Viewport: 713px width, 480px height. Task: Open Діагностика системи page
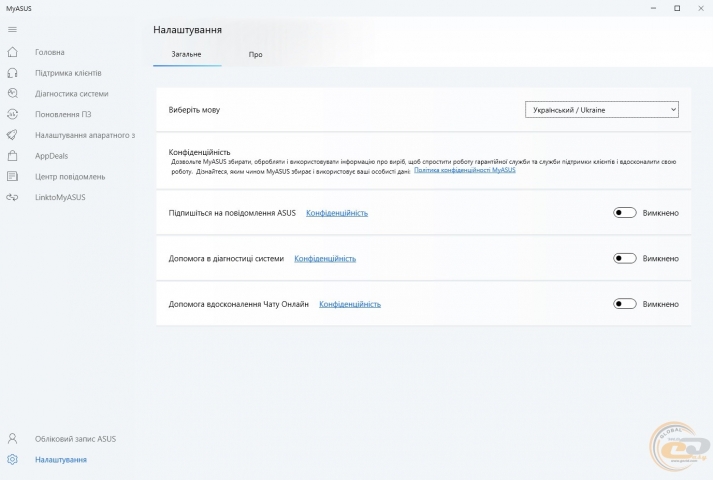point(71,94)
